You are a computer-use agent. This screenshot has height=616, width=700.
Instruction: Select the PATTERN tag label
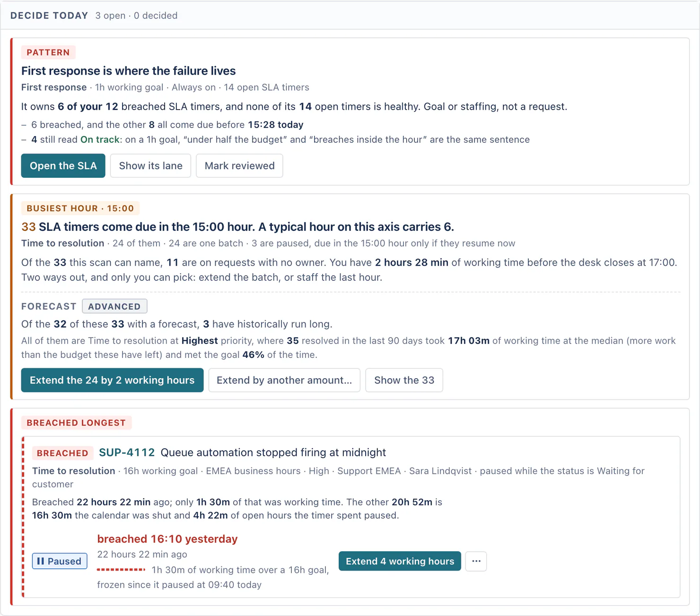tap(48, 52)
